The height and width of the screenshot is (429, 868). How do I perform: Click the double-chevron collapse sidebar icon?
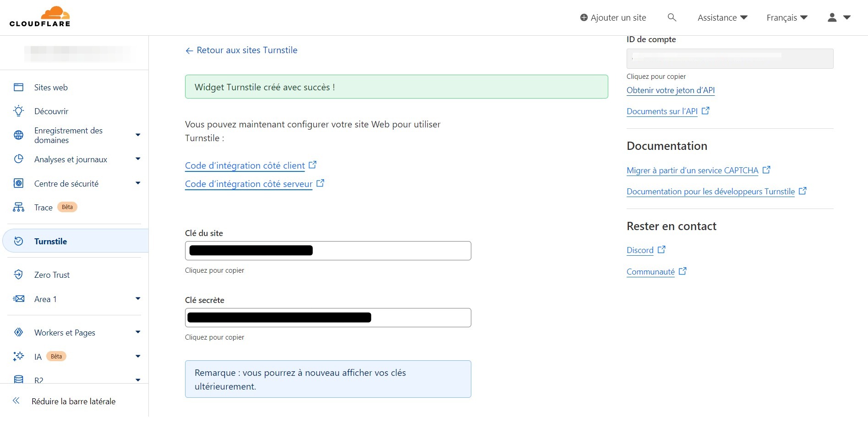click(x=16, y=401)
